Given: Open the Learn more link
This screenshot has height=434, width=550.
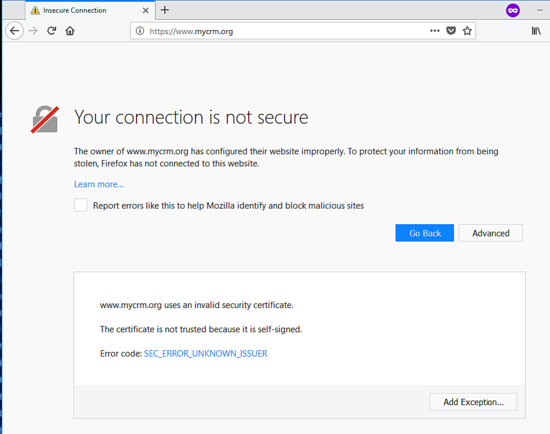Looking at the screenshot, I should click(x=99, y=184).
